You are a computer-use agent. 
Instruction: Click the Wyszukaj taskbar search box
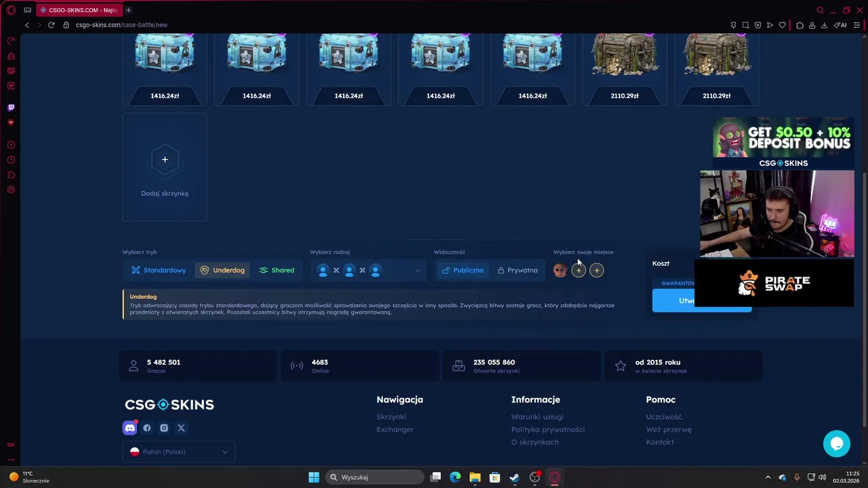375,477
